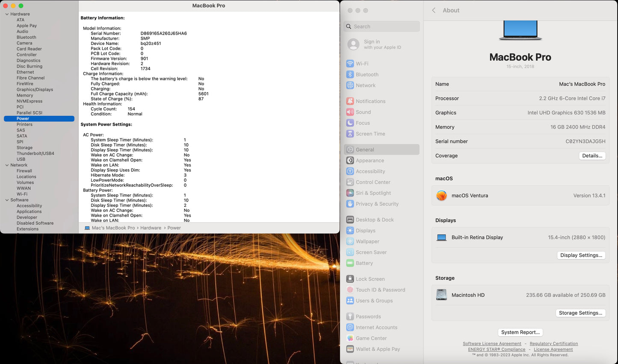The image size is (618, 364).
Task: Select the Sound speaker icon
Action: (350, 112)
